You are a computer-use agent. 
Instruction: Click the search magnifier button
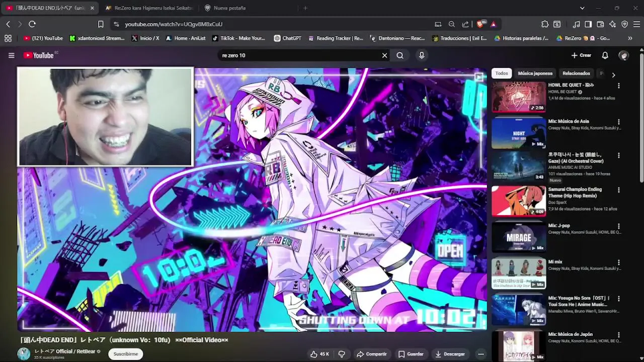(x=400, y=55)
